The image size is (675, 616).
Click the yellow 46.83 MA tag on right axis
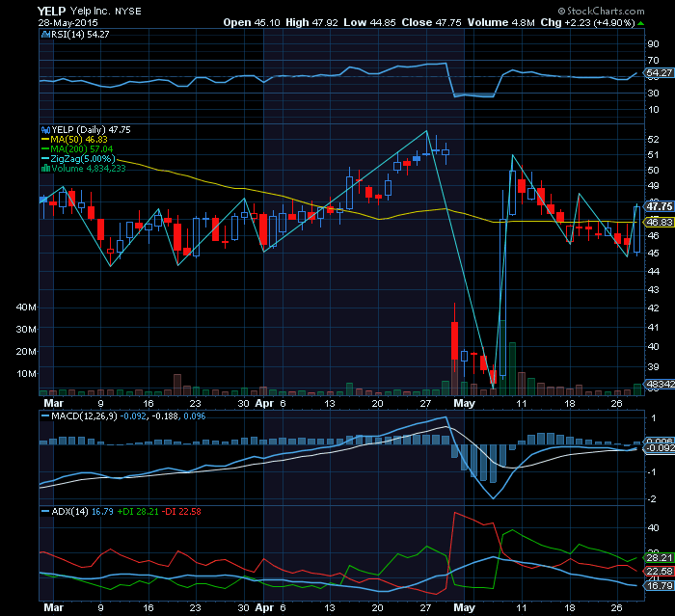[x=659, y=222]
